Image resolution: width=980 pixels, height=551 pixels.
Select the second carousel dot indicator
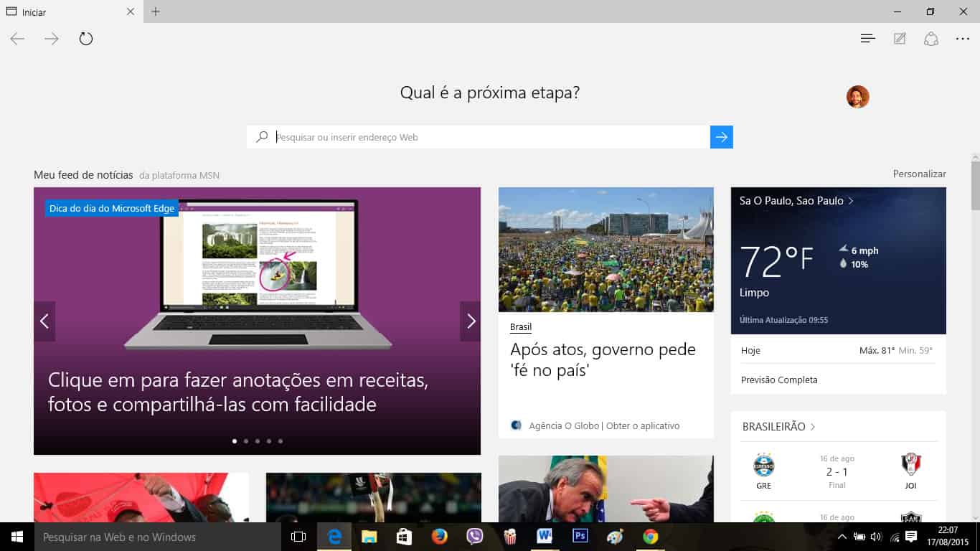(246, 441)
